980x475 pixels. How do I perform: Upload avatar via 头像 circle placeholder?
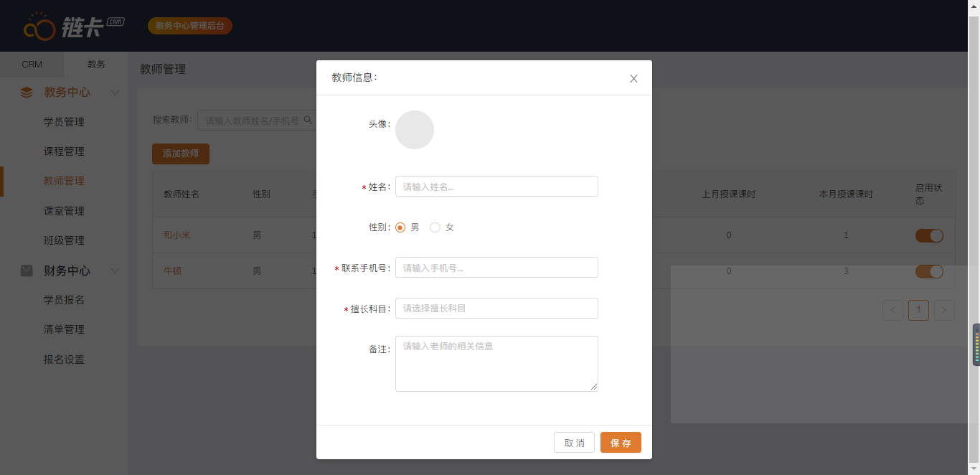[x=415, y=130]
